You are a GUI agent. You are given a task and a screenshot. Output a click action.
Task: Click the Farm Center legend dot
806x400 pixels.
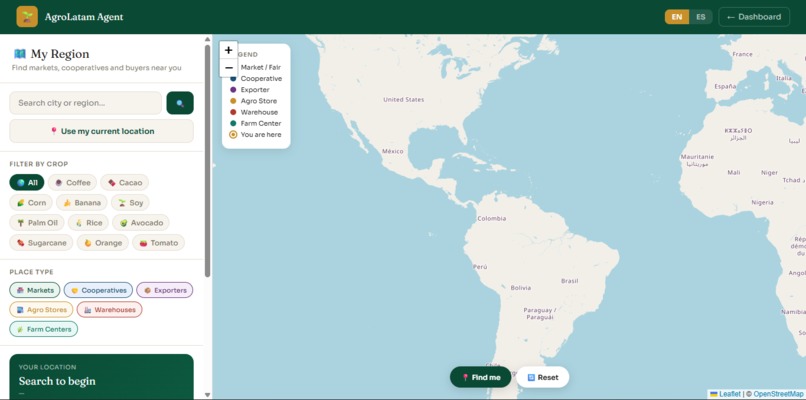pos(233,123)
